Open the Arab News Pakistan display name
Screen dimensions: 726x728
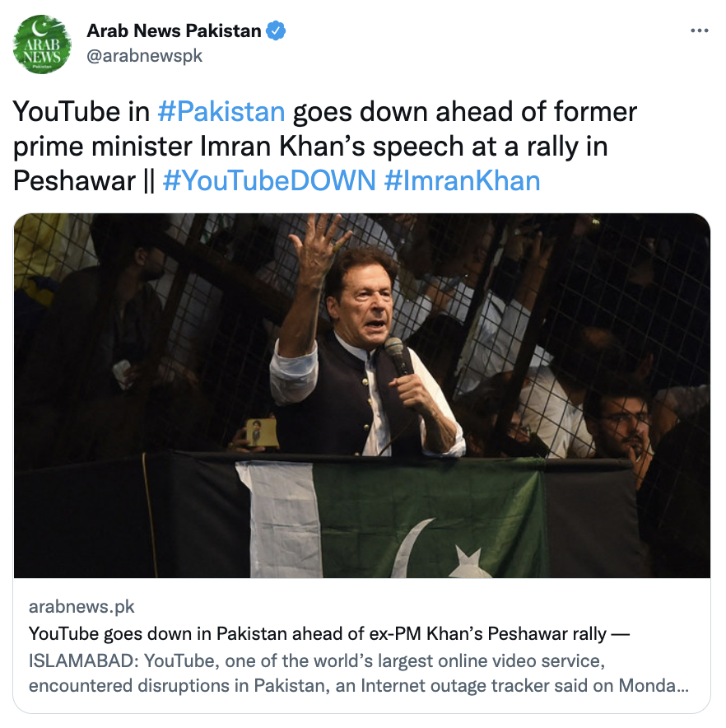click(x=174, y=30)
